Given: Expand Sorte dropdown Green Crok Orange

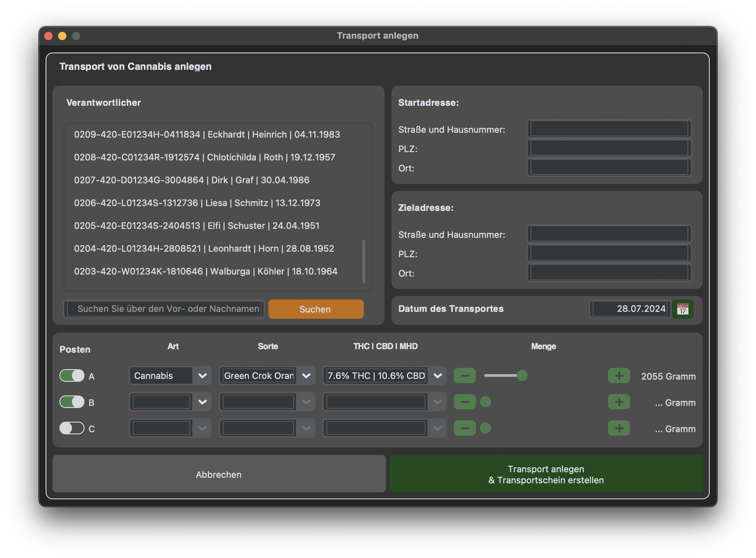Looking at the screenshot, I should [x=306, y=376].
